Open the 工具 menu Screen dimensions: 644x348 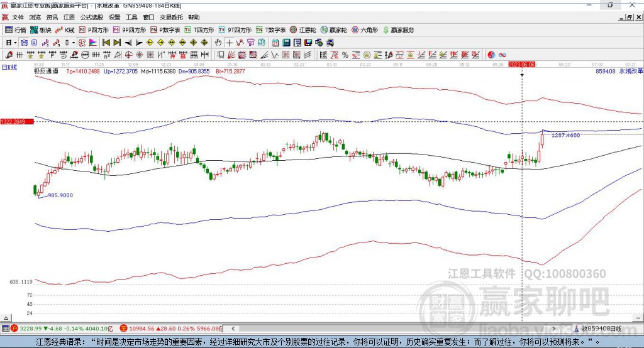coord(131,17)
